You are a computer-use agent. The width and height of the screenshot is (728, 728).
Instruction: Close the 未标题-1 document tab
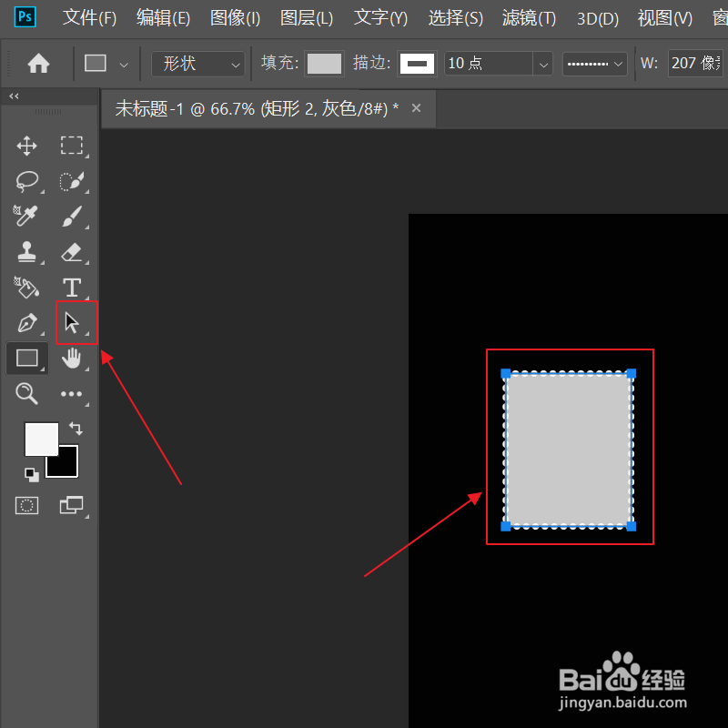[x=417, y=108]
